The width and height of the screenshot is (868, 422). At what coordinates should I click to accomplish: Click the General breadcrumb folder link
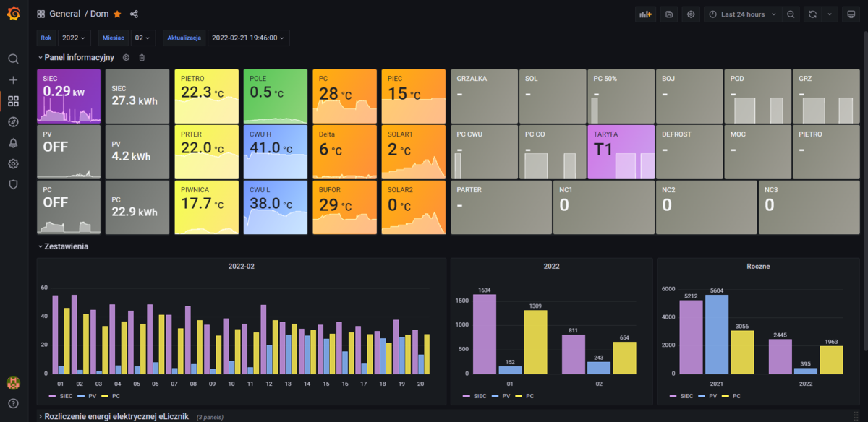65,14
